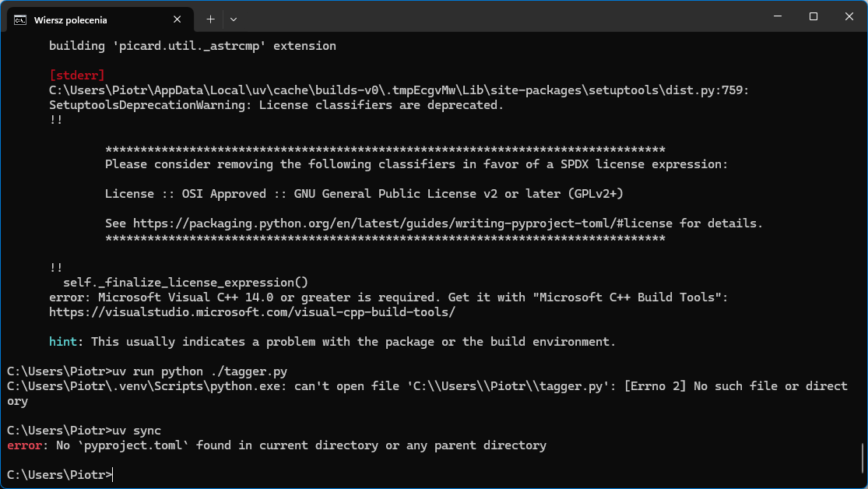Maximize the terminal window
The image size is (868, 489).
point(813,16)
